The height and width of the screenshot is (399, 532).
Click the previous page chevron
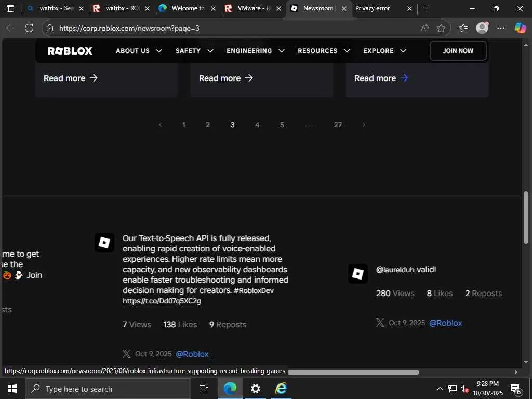pos(160,125)
